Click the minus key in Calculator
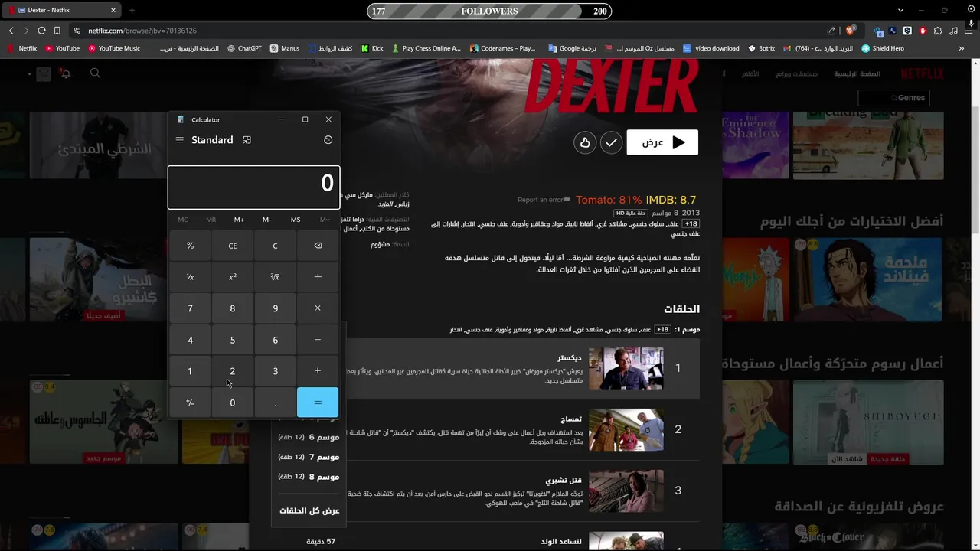 (318, 340)
